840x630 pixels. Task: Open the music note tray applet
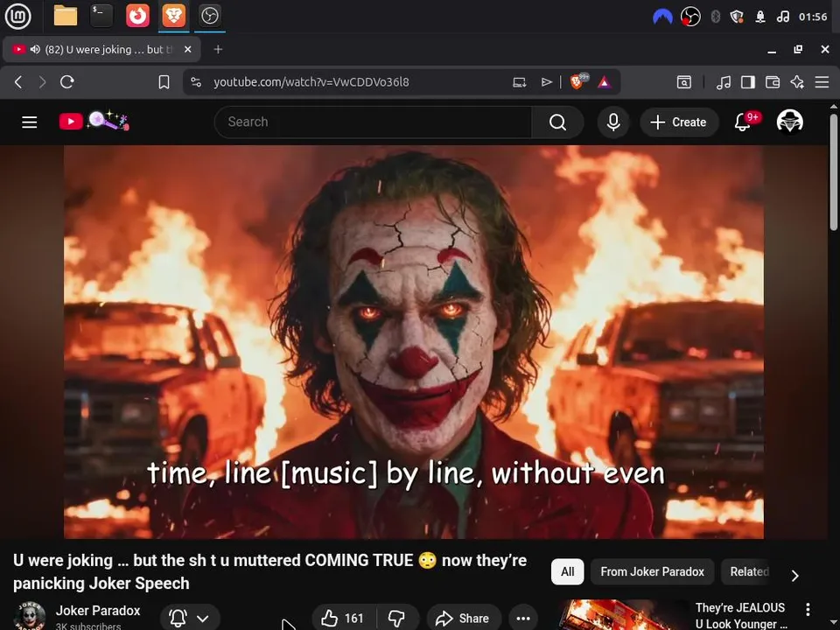click(x=783, y=17)
